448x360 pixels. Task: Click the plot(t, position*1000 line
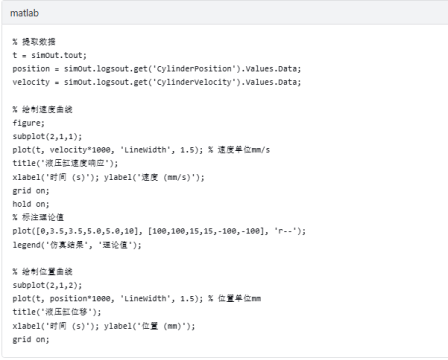tap(137, 299)
